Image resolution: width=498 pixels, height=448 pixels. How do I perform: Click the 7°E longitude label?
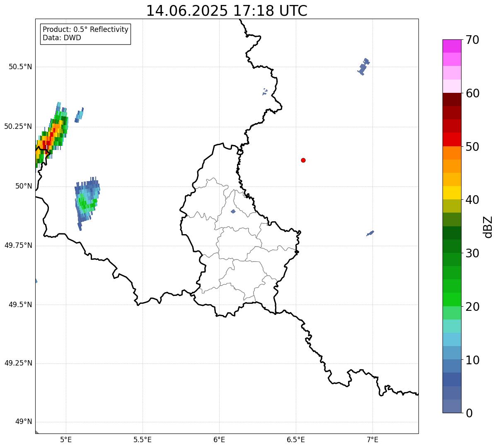point(373,439)
